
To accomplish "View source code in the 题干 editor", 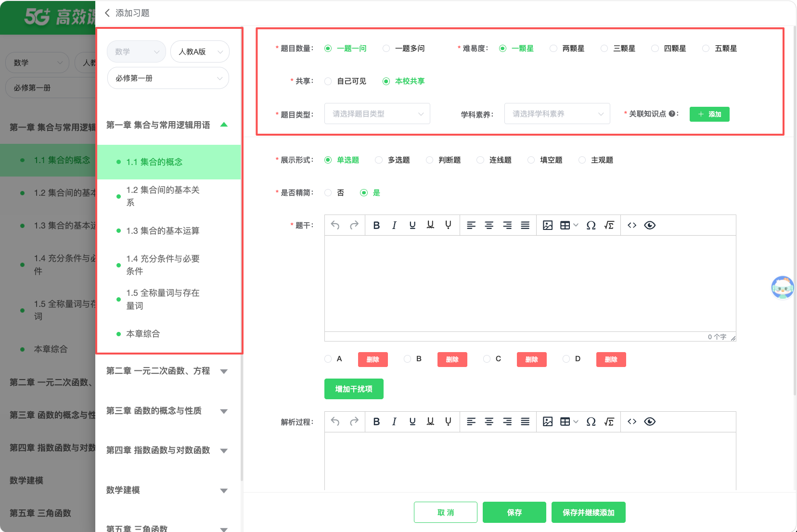I will (632, 225).
